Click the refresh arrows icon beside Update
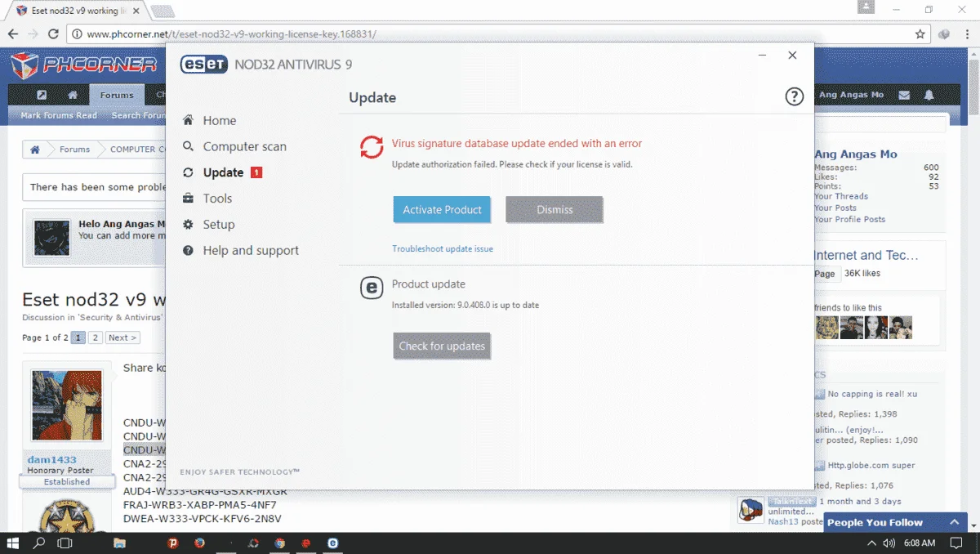Screen dimensions: 980x554 188,172
